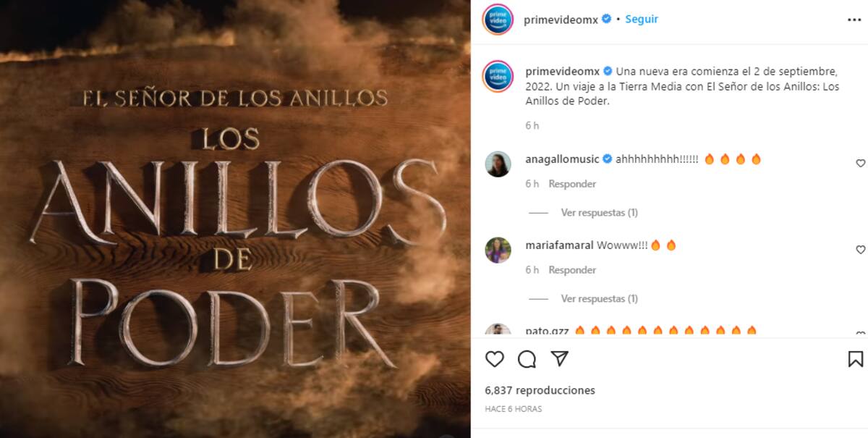Image resolution: width=868 pixels, height=438 pixels.
Task: Open comments via speech bubble icon
Action: (527, 359)
